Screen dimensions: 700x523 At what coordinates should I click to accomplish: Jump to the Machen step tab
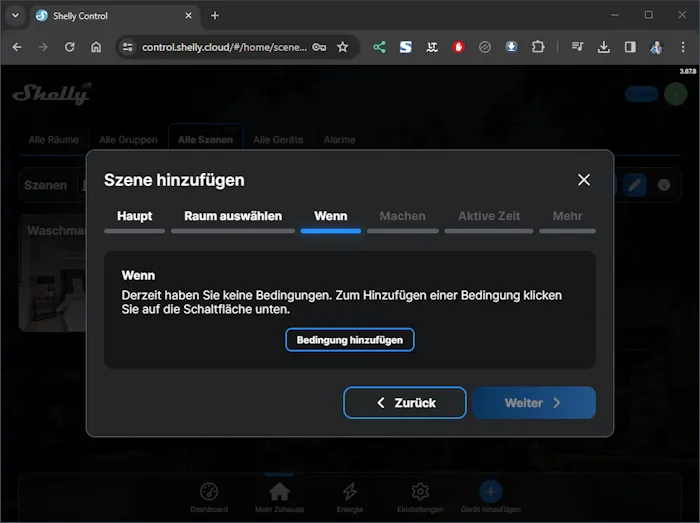402,216
